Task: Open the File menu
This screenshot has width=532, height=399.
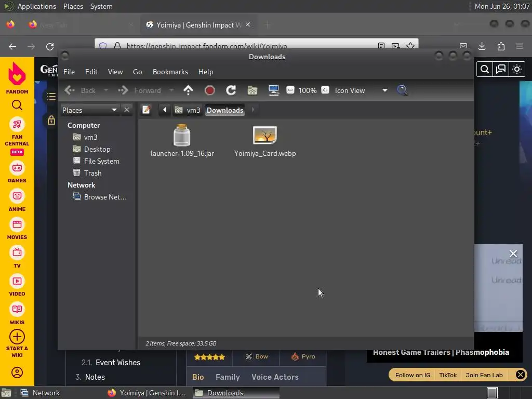Action: [69, 72]
